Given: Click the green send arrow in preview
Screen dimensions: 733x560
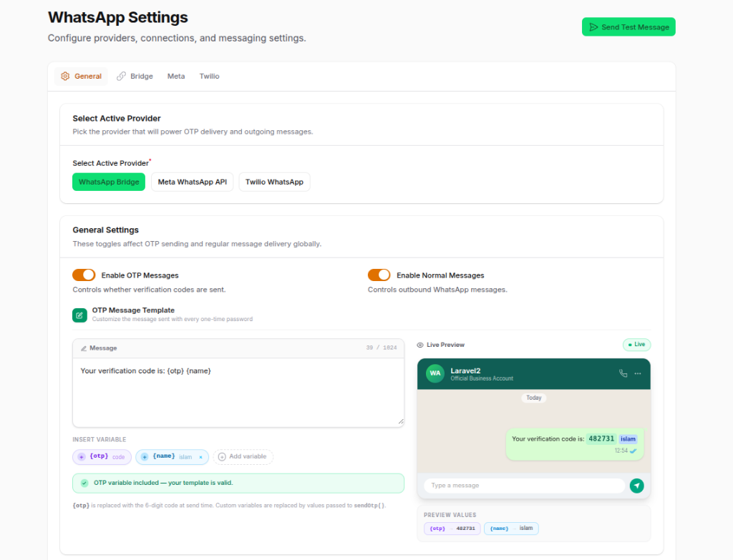Looking at the screenshot, I should 636,486.
